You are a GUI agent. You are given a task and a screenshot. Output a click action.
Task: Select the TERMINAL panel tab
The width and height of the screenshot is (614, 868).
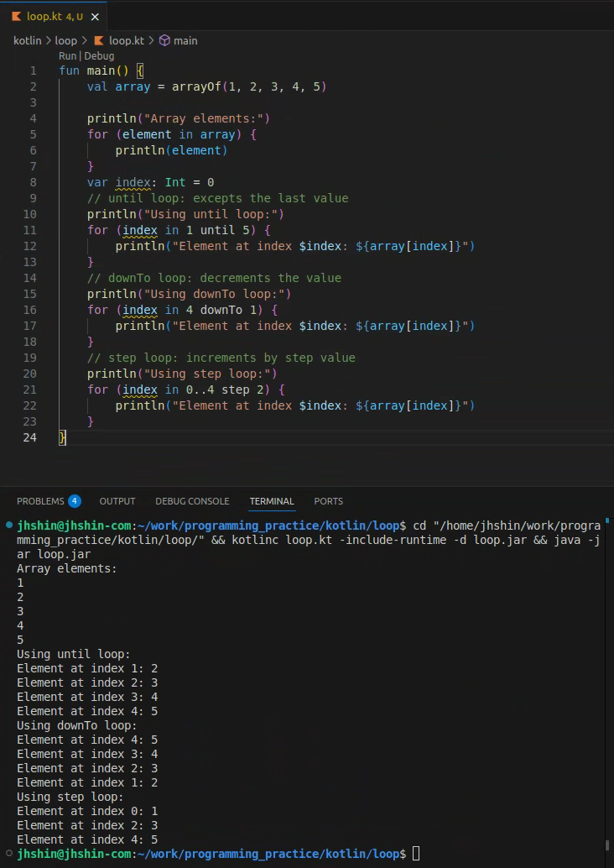[272, 501]
